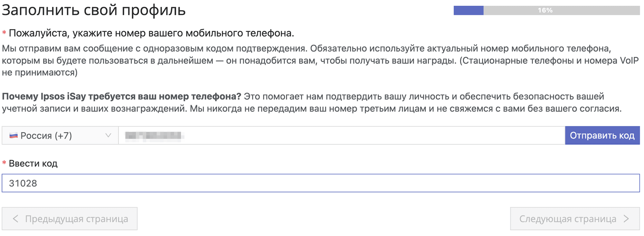Click the Russian flag icon
Viewport: 644px width, 236px height.
click(14, 135)
